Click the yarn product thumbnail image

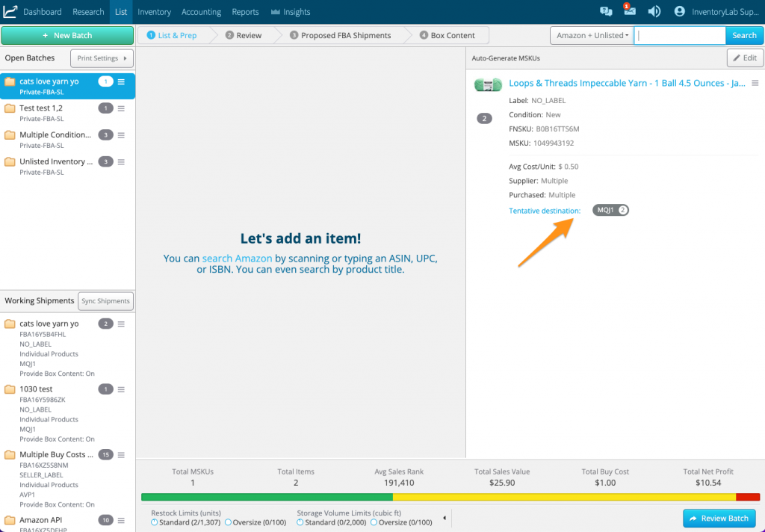pos(488,84)
